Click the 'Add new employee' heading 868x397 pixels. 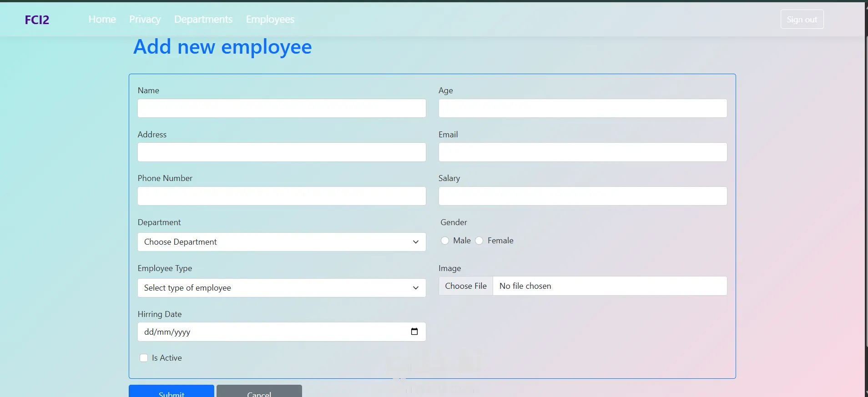point(222,47)
